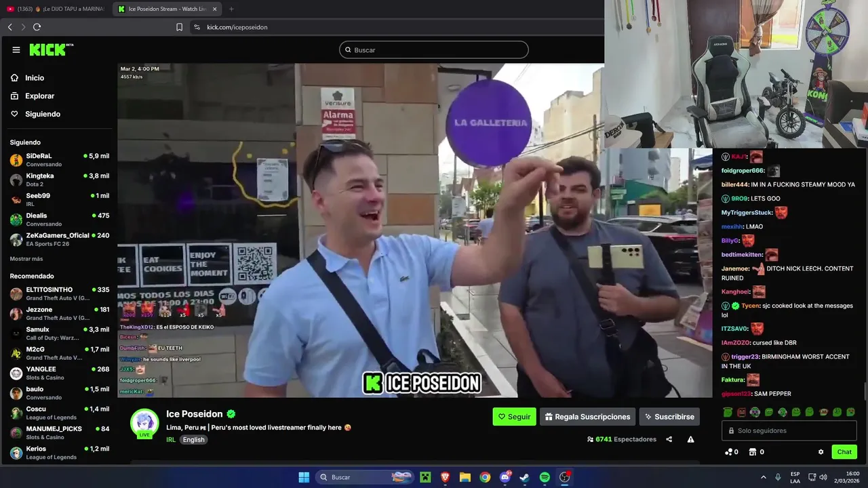
Task: Close the Ice Poseidon Stream tab
Action: tap(215, 9)
